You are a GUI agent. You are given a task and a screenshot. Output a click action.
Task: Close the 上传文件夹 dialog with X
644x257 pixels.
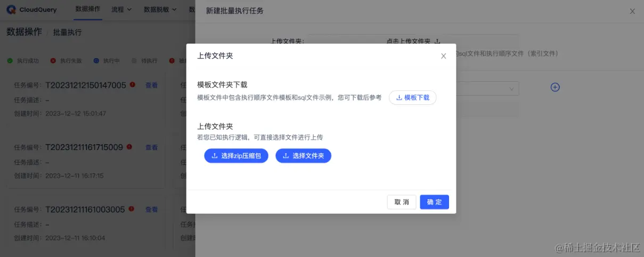(x=443, y=56)
